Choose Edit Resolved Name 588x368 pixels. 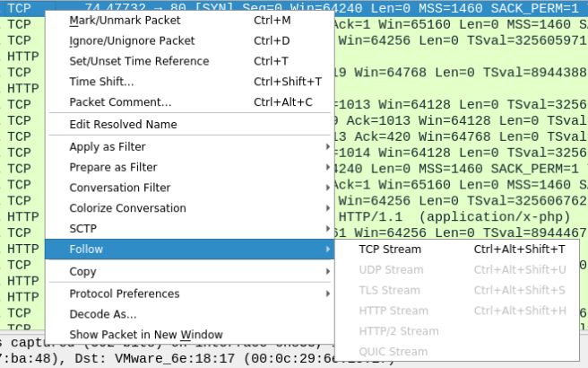tap(123, 125)
